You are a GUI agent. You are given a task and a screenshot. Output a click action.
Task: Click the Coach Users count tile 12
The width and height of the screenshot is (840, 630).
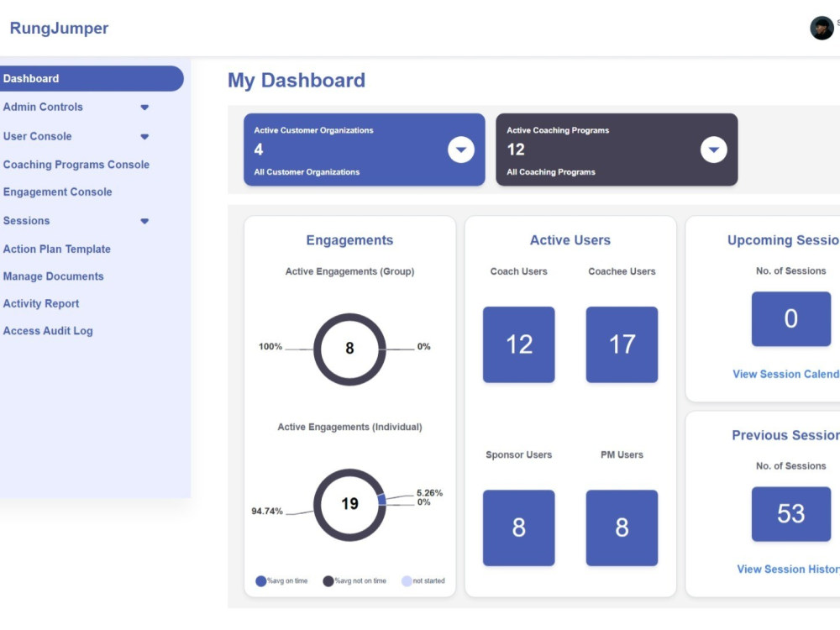tap(518, 344)
